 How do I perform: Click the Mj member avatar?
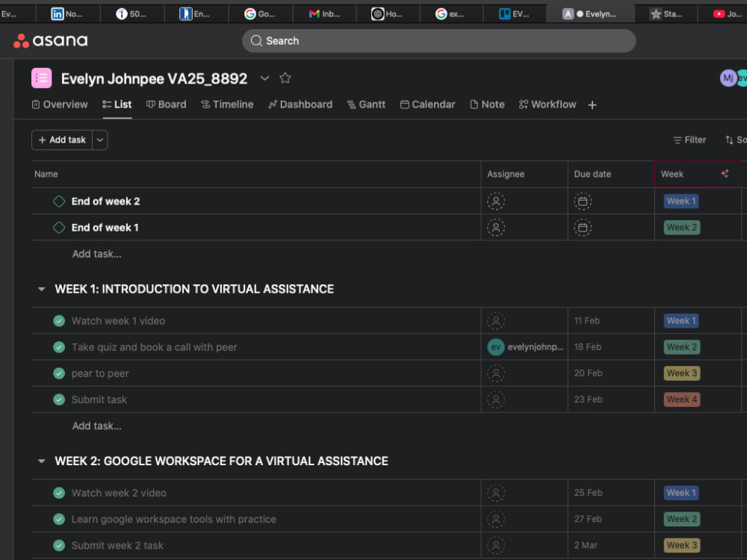click(728, 78)
